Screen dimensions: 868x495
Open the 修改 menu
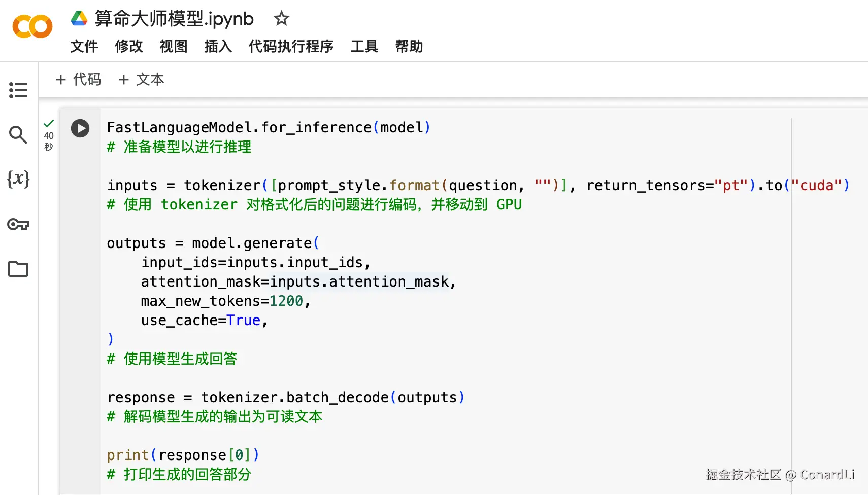point(129,46)
